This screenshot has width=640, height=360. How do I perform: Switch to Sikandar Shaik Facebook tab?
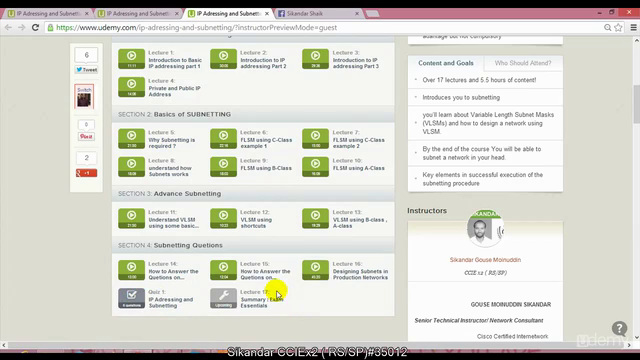click(x=314, y=13)
